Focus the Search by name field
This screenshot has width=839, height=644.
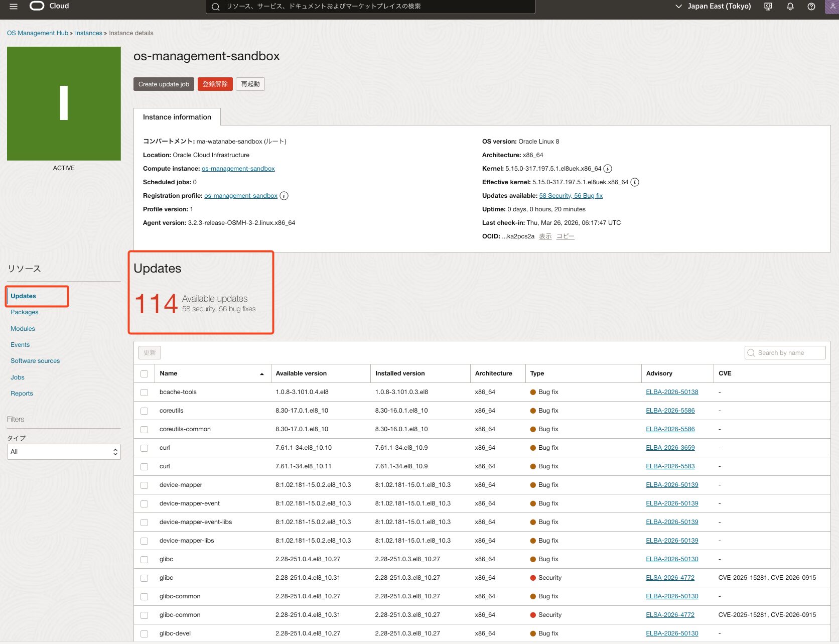(785, 353)
